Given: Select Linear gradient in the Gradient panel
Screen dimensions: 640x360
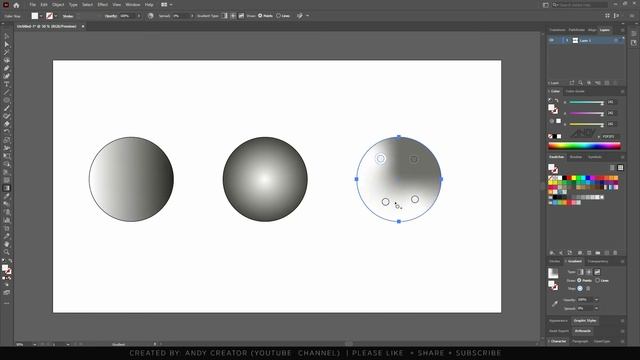Looking at the screenshot, I should coord(580,272).
